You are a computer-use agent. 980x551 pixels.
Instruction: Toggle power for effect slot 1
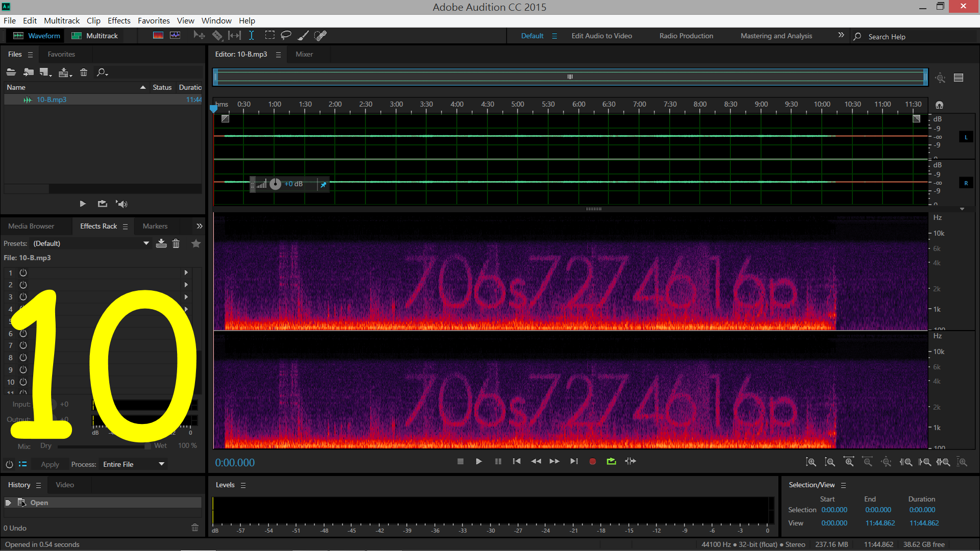(x=23, y=273)
